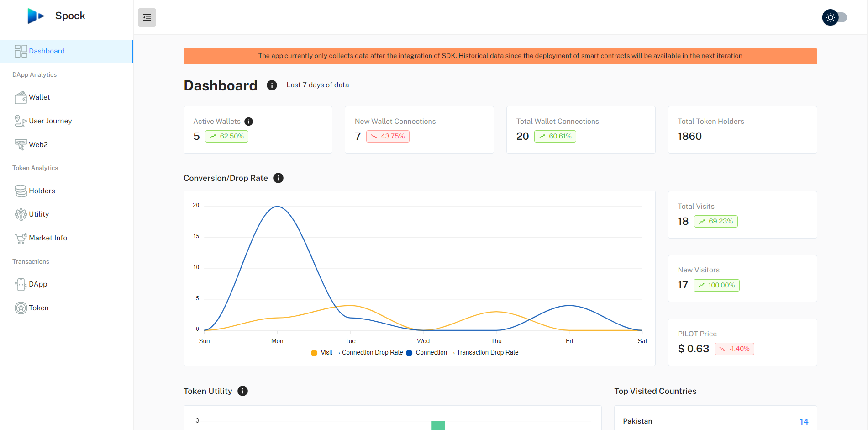Open Token transactions page
The image size is (868, 430).
point(39,308)
